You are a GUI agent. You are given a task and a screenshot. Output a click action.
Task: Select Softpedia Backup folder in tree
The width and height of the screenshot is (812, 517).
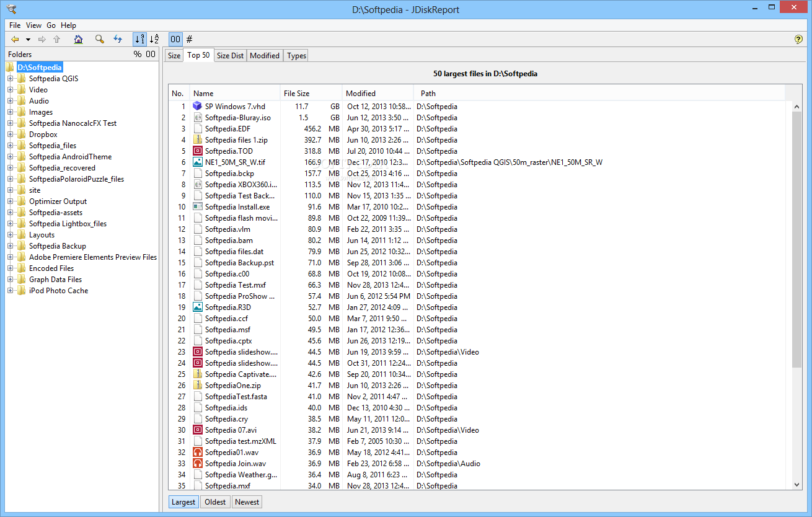tap(58, 246)
